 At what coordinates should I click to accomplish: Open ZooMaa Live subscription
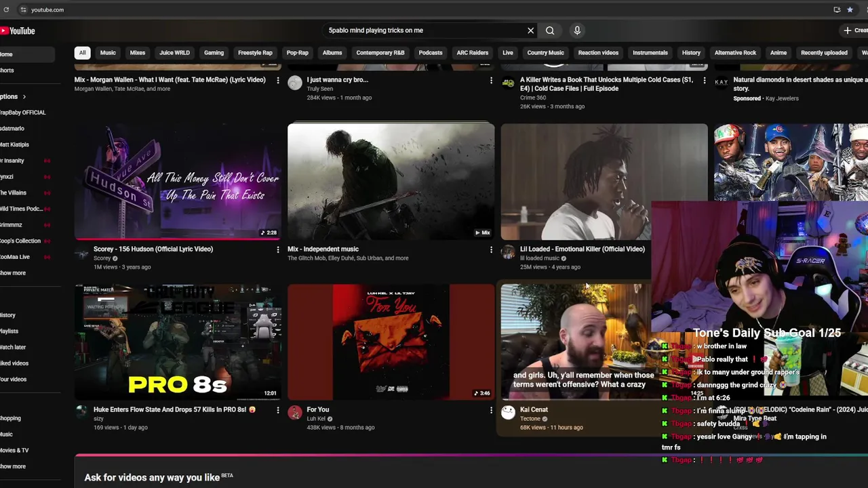15,257
